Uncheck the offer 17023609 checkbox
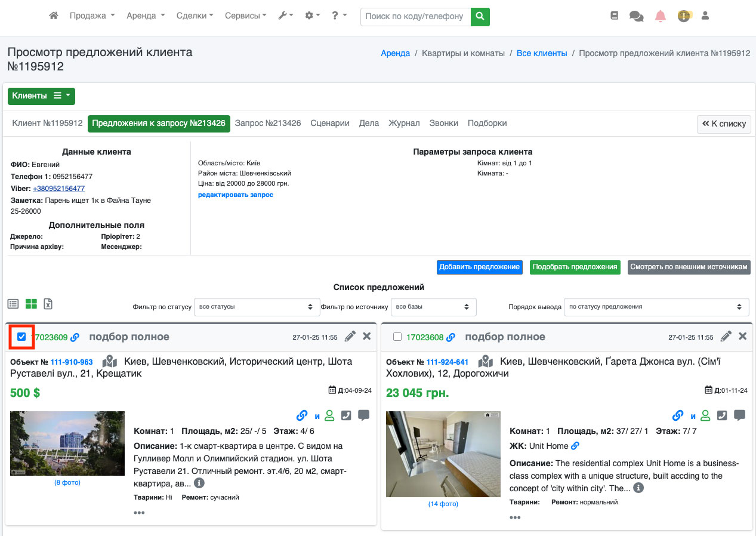This screenshot has height=536, width=756. [x=21, y=337]
